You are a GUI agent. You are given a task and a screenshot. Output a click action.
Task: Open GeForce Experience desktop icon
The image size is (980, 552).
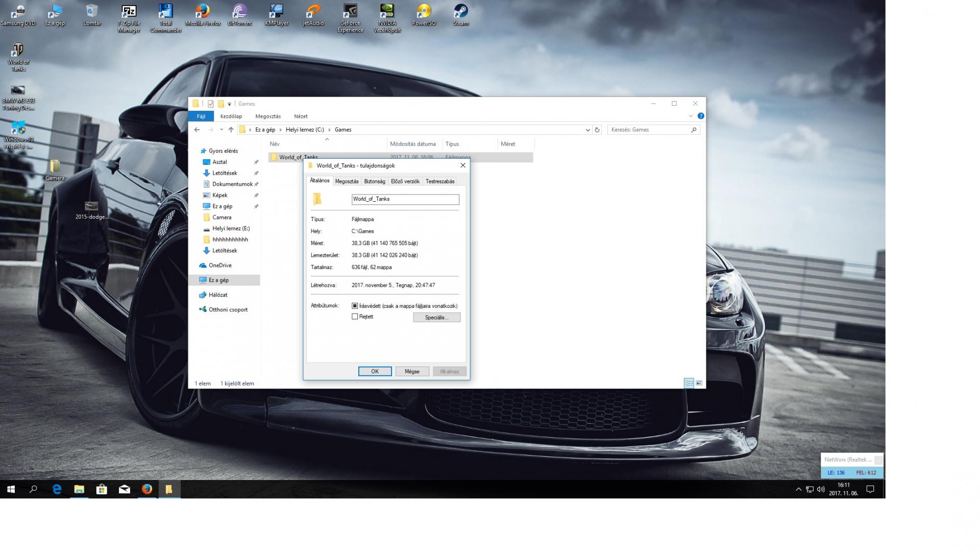point(350,18)
